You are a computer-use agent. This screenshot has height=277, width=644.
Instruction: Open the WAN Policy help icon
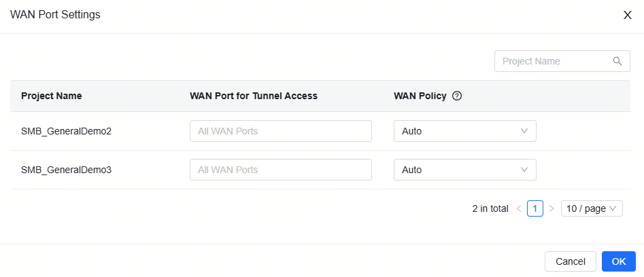pos(457,96)
